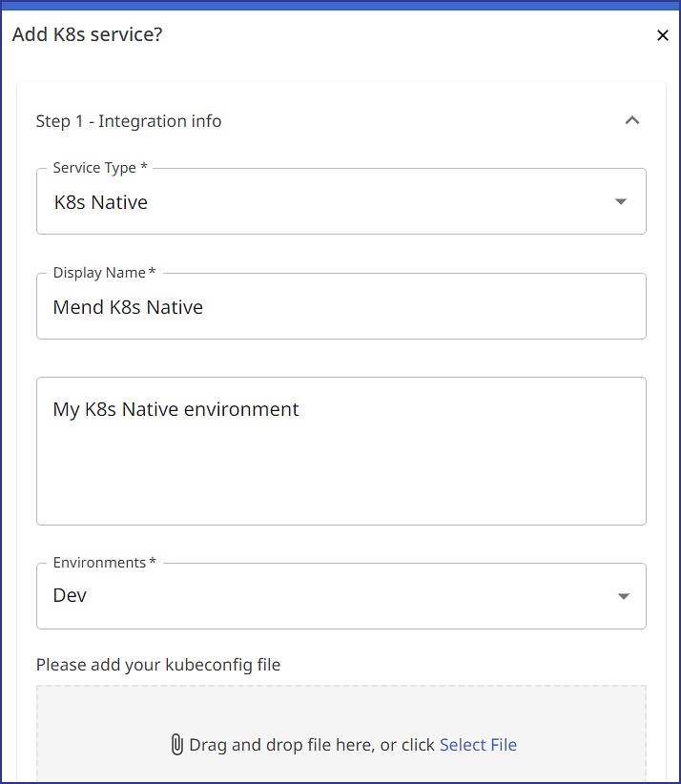This screenshot has height=784, width=681.
Task: Click the Environments field label
Action: point(104,563)
